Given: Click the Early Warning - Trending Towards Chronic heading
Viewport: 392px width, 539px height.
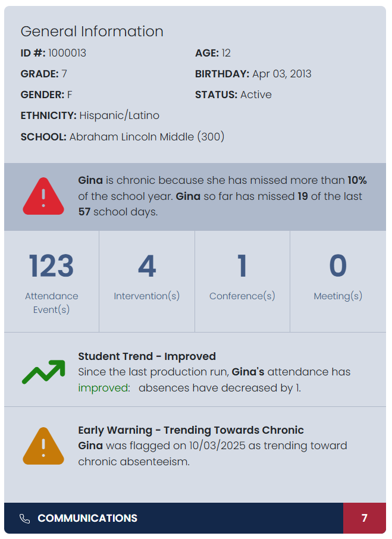Looking at the screenshot, I should tap(191, 430).
